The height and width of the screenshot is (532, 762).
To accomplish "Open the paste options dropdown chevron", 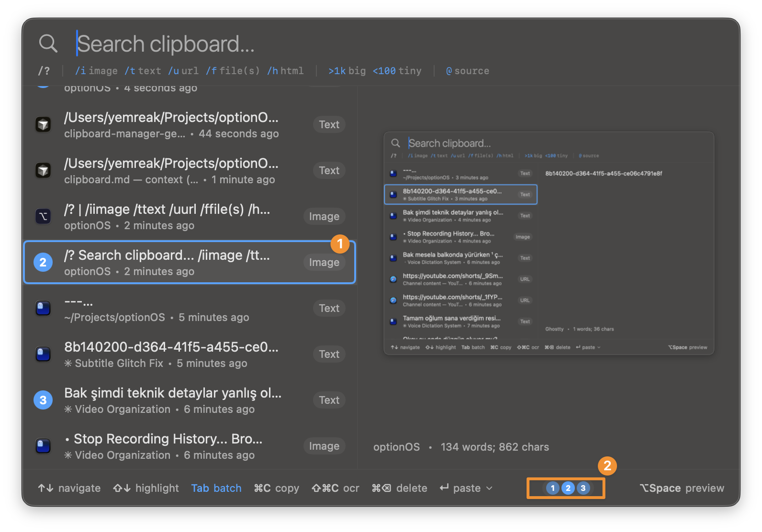I will (489, 488).
